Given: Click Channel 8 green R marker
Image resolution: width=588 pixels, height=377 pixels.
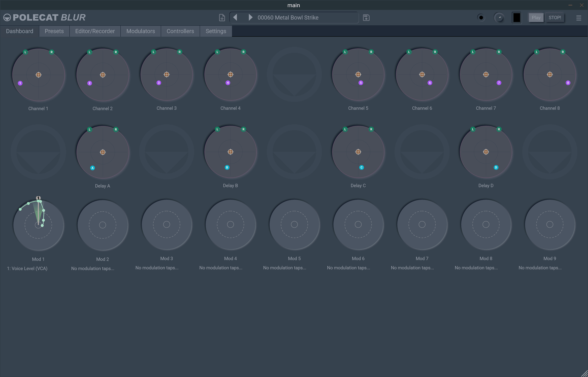Looking at the screenshot, I should point(563,52).
